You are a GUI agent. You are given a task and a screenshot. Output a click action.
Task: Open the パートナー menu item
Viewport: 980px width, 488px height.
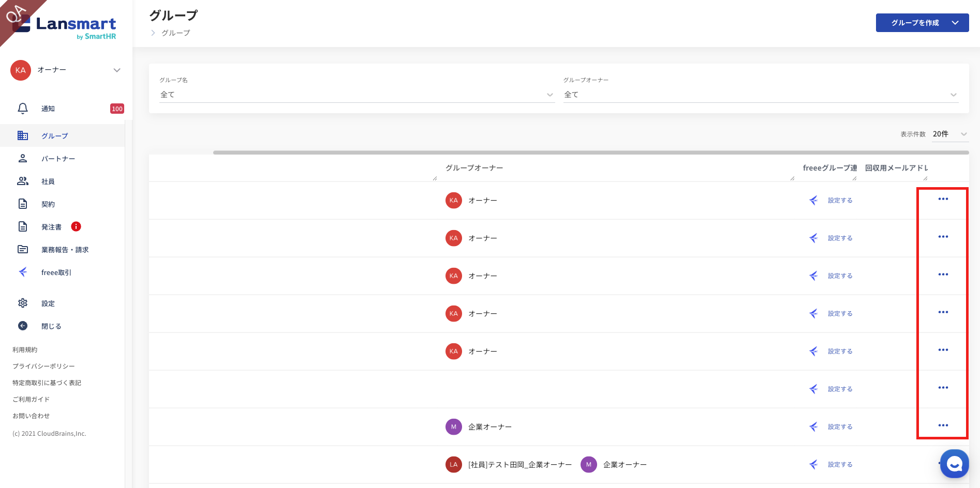pos(58,159)
